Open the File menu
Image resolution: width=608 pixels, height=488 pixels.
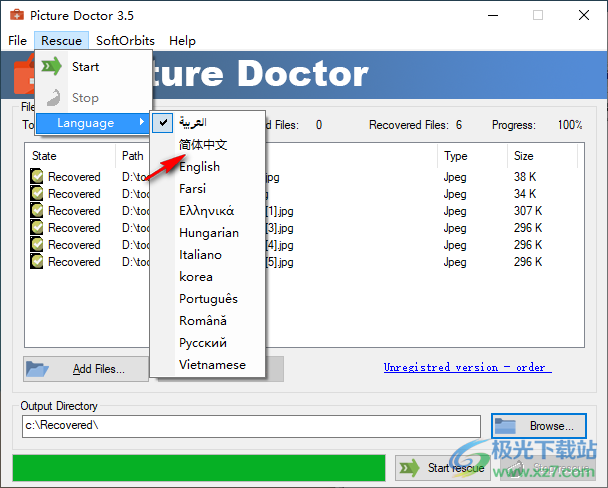coord(17,40)
